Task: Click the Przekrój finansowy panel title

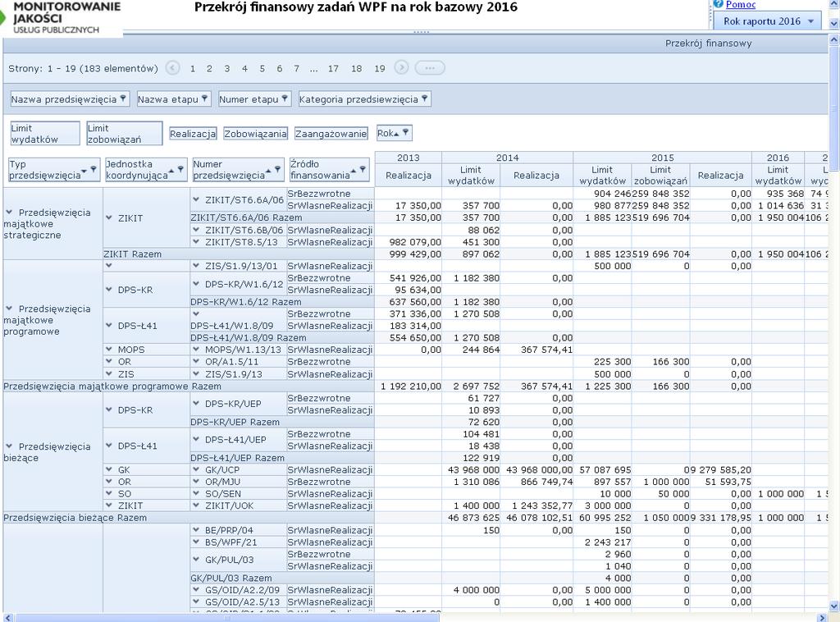Action: click(x=708, y=43)
